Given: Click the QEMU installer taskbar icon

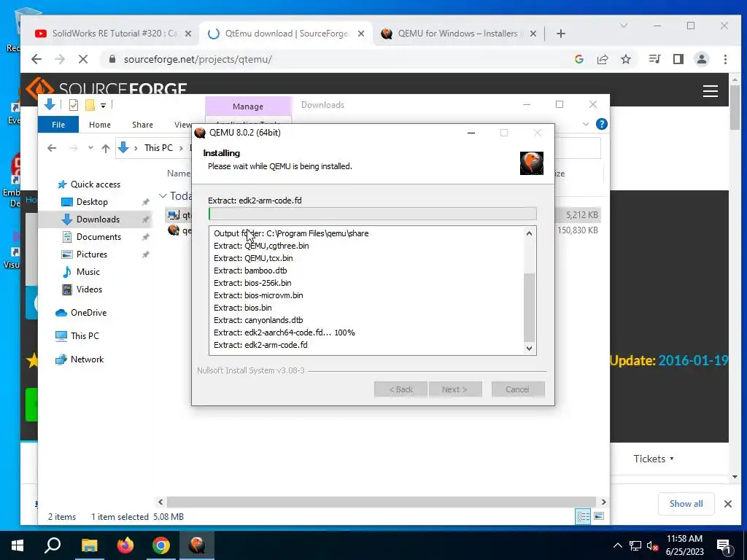Looking at the screenshot, I should click(197, 545).
